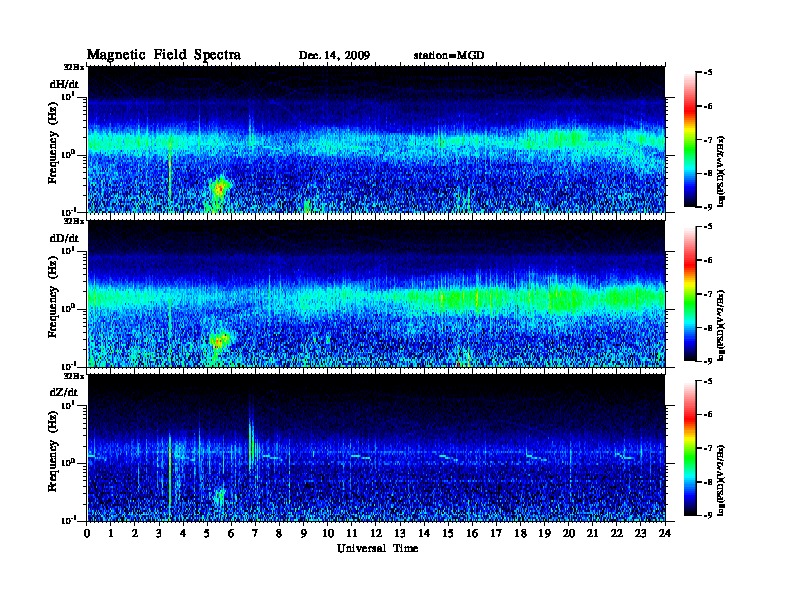This screenshot has height=612, width=792.
Task: Click hour tick label 14 on the time axis
Action: coord(424,533)
